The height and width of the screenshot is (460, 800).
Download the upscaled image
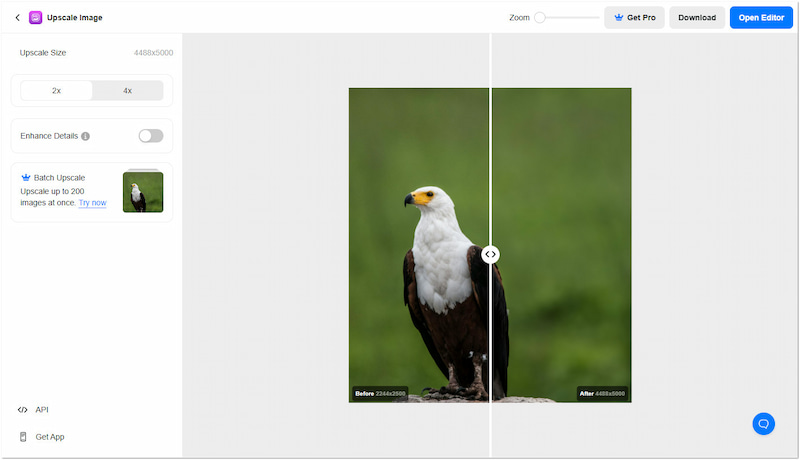point(697,18)
